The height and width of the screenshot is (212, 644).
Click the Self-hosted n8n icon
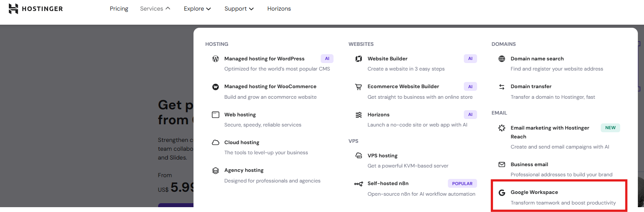359,183
